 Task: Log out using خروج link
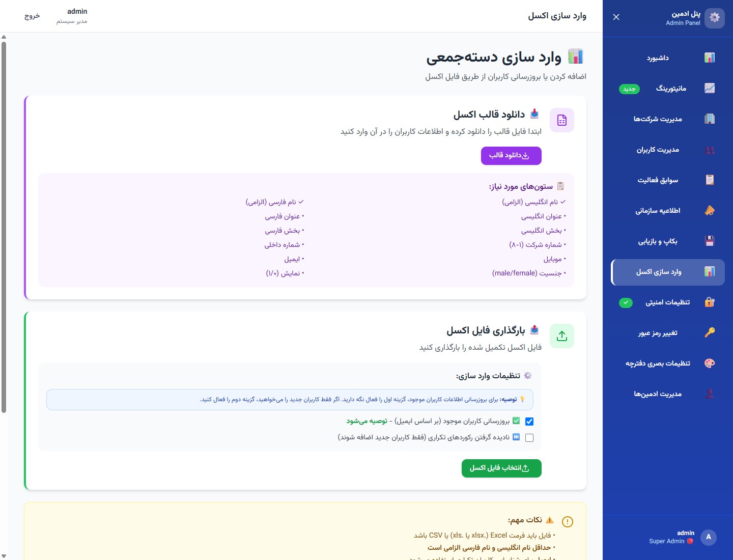pyautogui.click(x=32, y=16)
